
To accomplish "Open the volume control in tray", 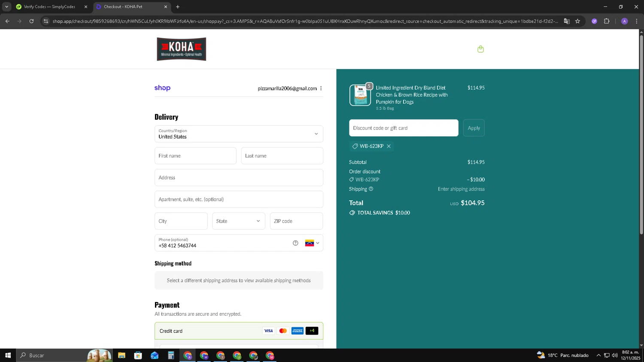I will [x=615, y=355].
